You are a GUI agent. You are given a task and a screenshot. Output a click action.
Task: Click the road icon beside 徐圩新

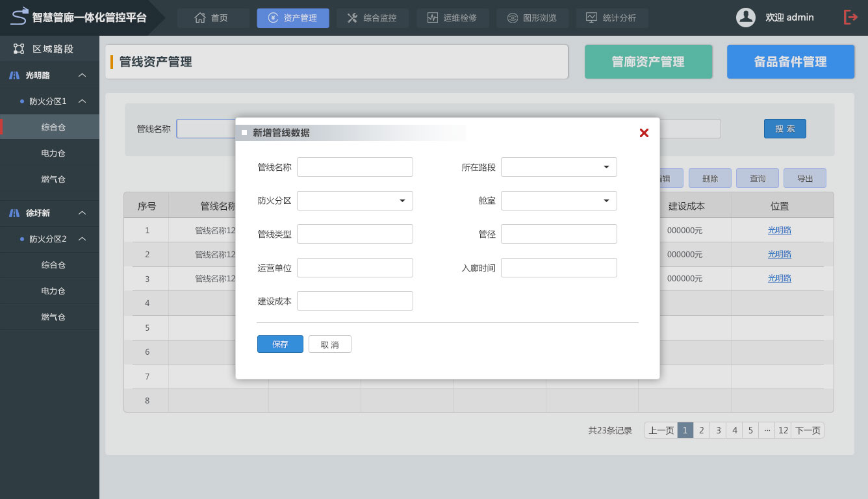coord(14,213)
